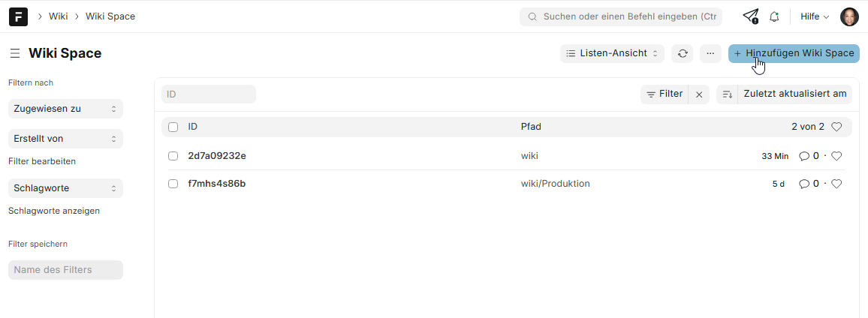The width and height of the screenshot is (868, 318).
Task: Focus the Name des Filters field
Action: point(65,270)
